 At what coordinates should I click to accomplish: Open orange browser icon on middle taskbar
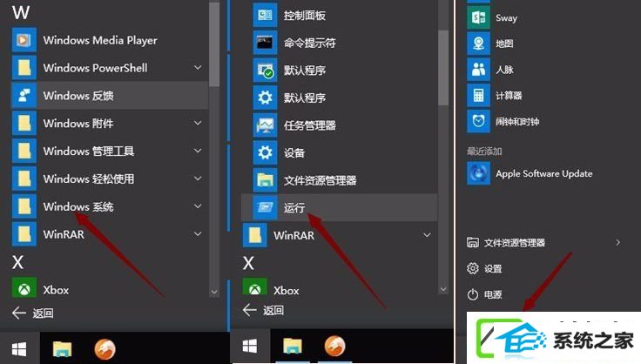[x=334, y=347]
